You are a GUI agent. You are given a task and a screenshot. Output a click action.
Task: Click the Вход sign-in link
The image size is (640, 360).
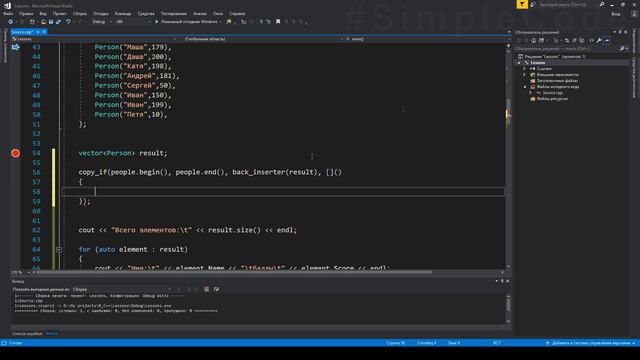click(616, 14)
